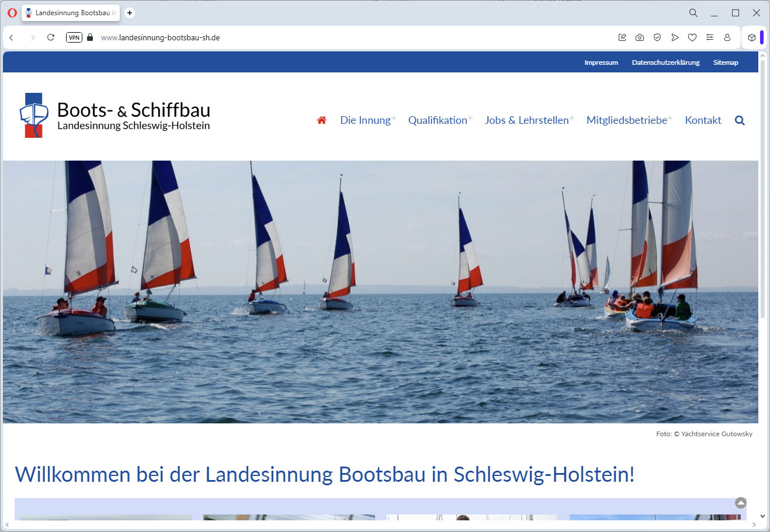Open the Impressum link
Image resolution: width=770 pixels, height=532 pixels.
[x=601, y=62]
